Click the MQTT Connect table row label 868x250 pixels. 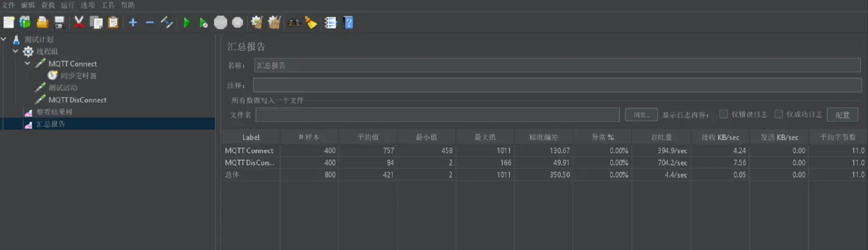[x=249, y=151]
